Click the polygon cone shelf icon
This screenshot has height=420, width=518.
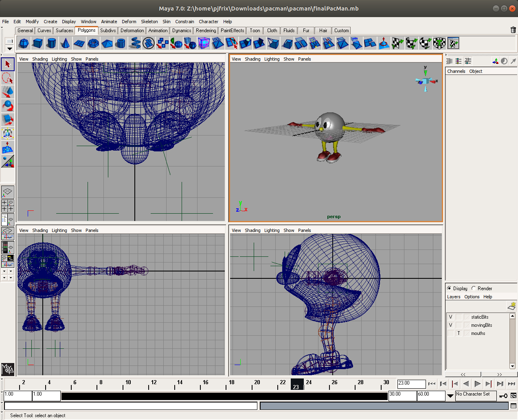tap(65, 43)
